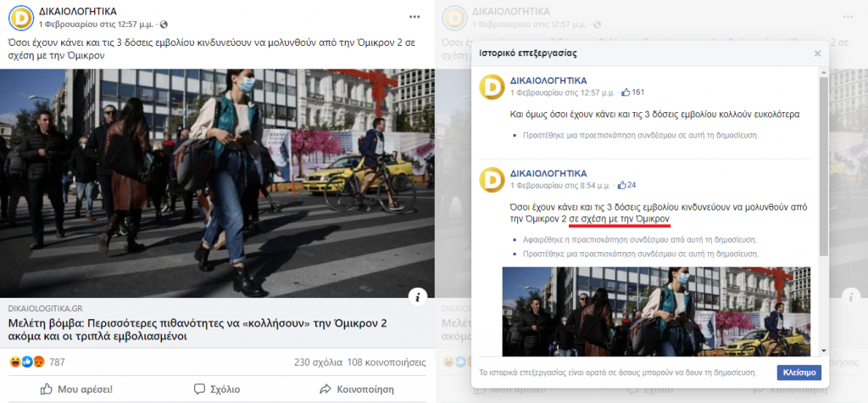Click the image preview in the edit history

point(656,311)
